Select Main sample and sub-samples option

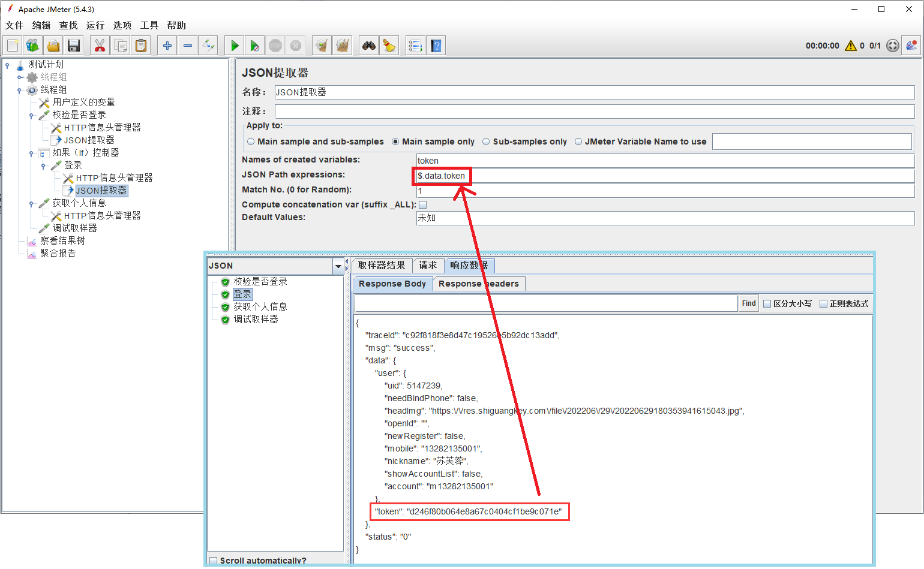click(251, 142)
